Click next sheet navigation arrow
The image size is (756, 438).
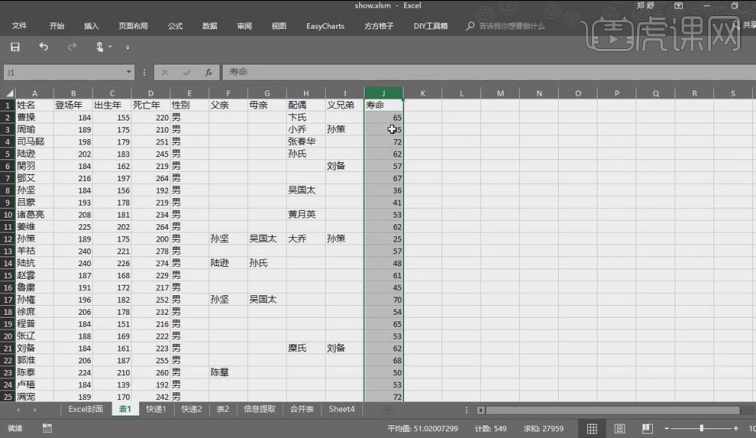tap(35, 410)
